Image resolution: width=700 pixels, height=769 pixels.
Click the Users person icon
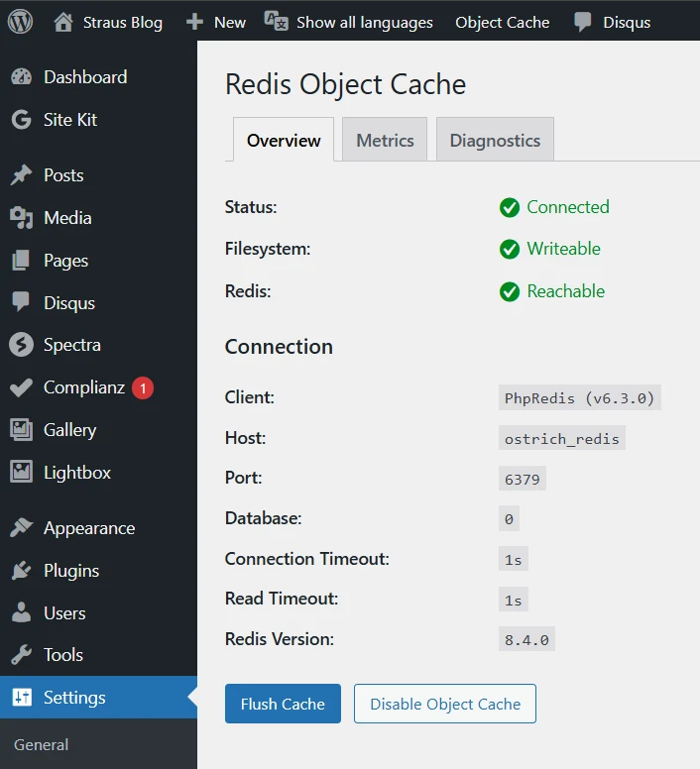point(22,613)
